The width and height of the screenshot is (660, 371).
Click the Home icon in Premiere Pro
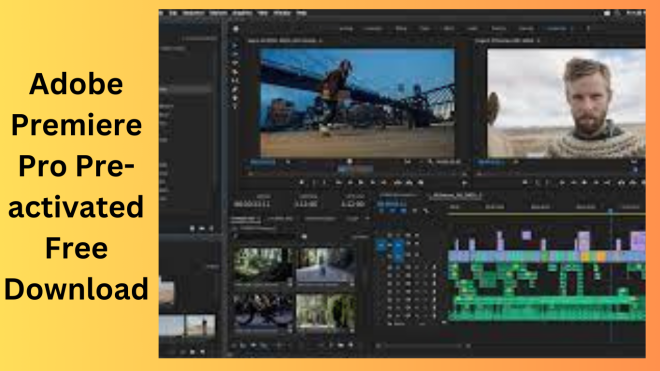pyautogui.click(x=236, y=29)
